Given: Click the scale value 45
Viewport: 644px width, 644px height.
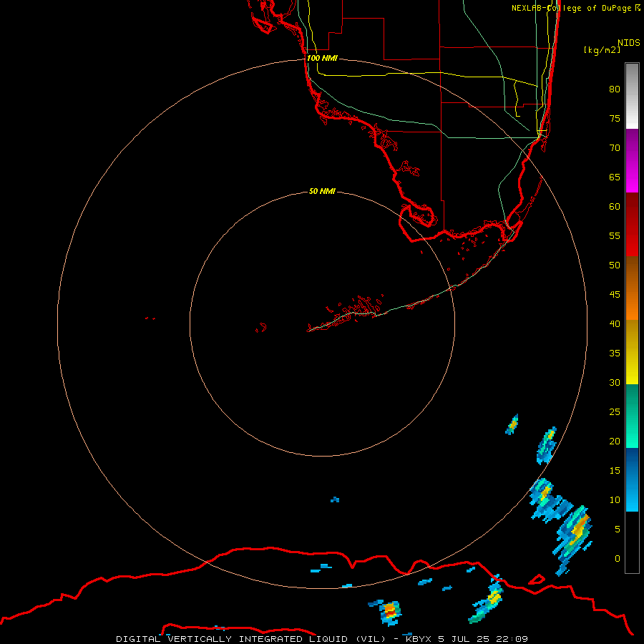Looking at the screenshot, I should point(615,295).
